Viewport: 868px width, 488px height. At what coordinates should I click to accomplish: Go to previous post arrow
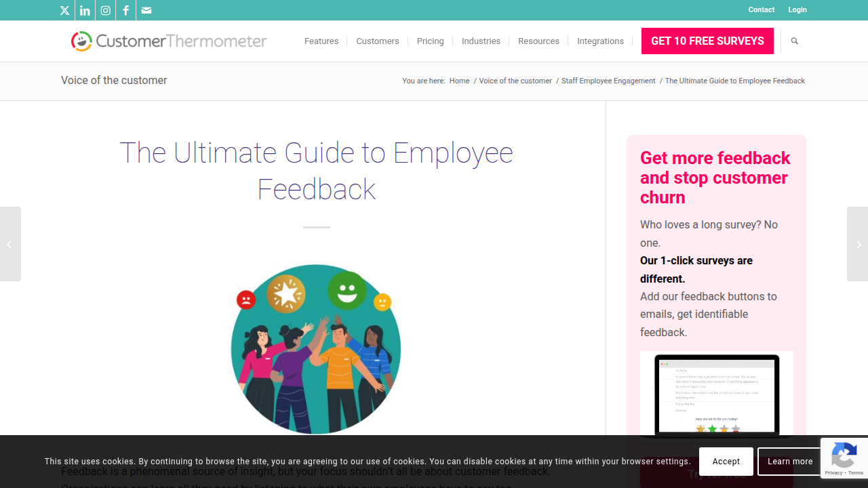(x=10, y=244)
